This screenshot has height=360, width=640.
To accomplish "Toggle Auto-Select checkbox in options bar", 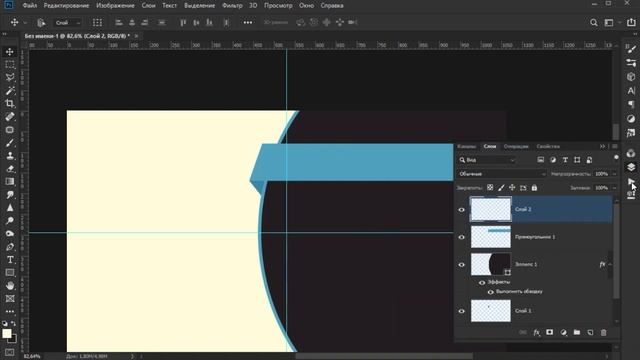I will (41, 23).
